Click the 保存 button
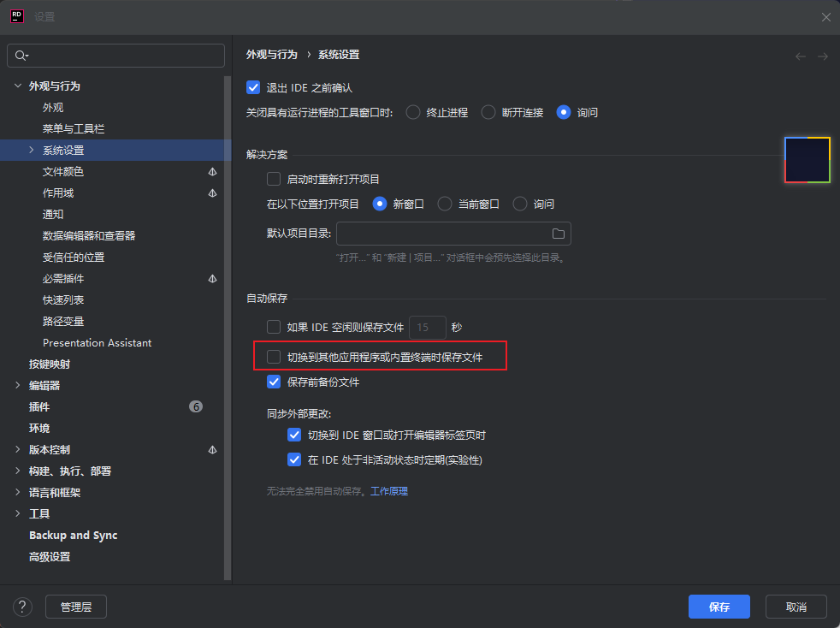 tap(719, 607)
